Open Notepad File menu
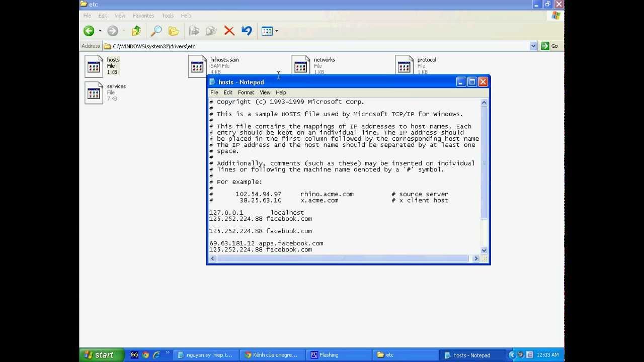644x362 pixels. coord(214,93)
